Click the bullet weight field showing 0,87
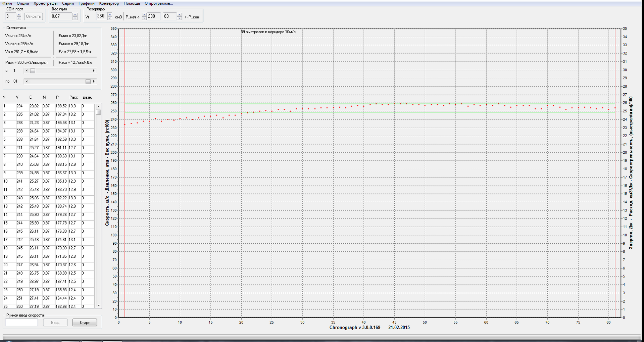Image resolution: width=644 pixels, height=342 pixels. [x=61, y=16]
